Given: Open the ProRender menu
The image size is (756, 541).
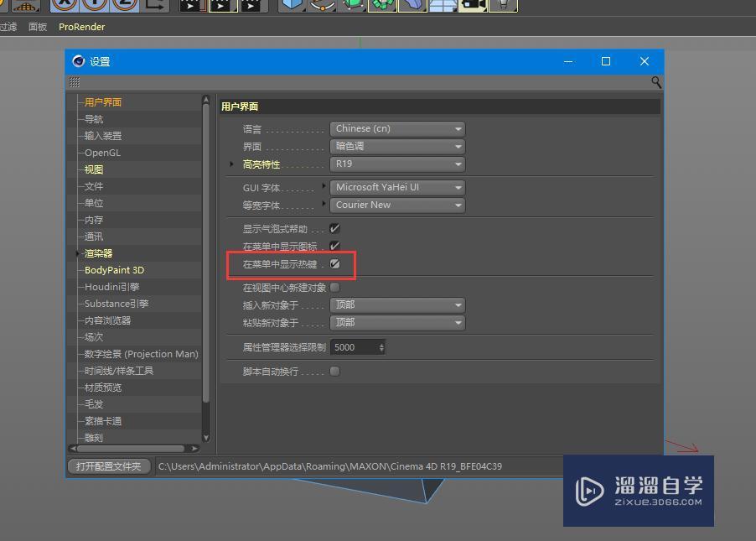Looking at the screenshot, I should (x=81, y=27).
